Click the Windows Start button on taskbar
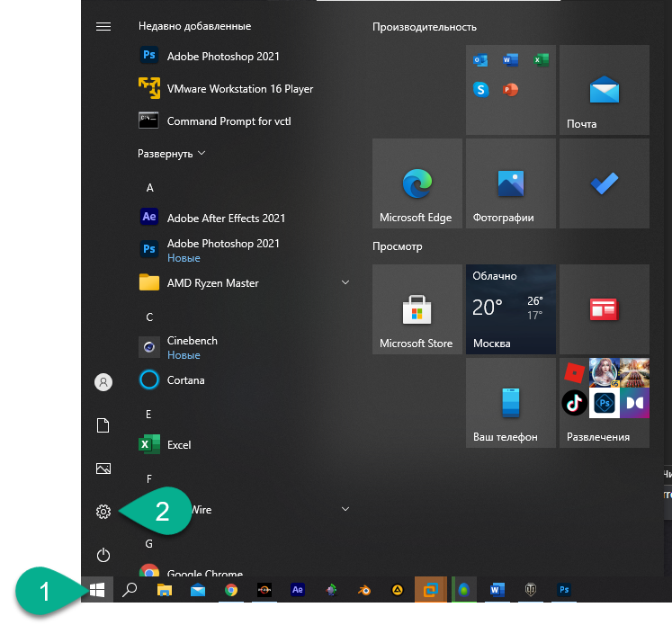Screen dimensions: 672x625 click(97, 590)
